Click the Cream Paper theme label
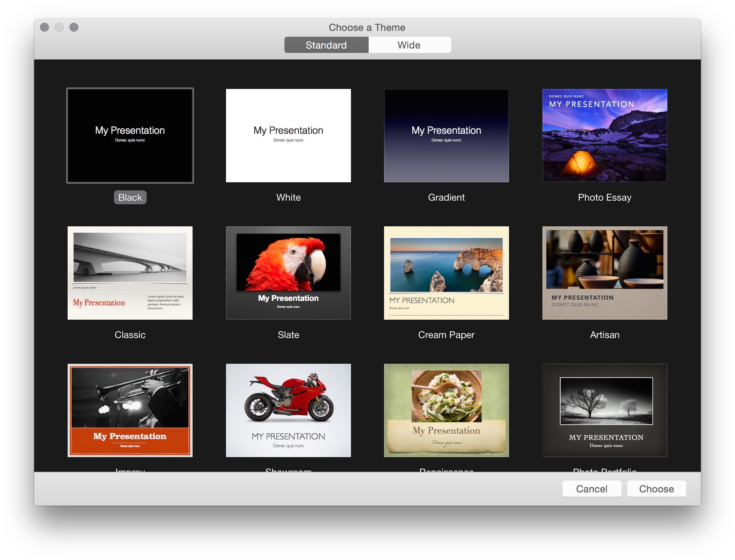735x560 pixels. tap(447, 335)
